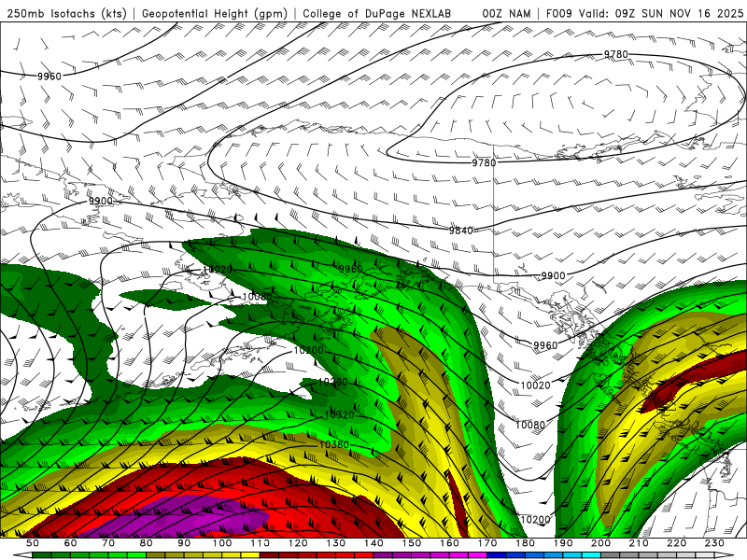
Task: Click the 160 knot label on color scale
Action: pyautogui.click(x=449, y=543)
